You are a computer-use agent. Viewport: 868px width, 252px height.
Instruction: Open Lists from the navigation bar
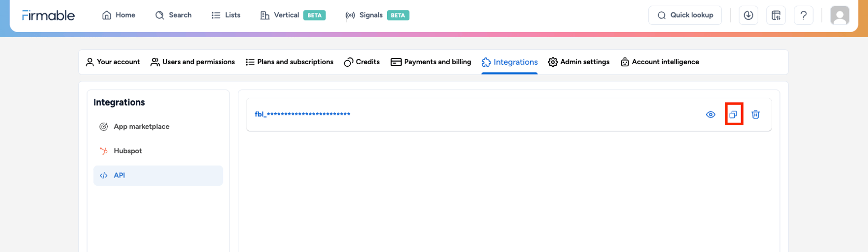[x=226, y=15]
